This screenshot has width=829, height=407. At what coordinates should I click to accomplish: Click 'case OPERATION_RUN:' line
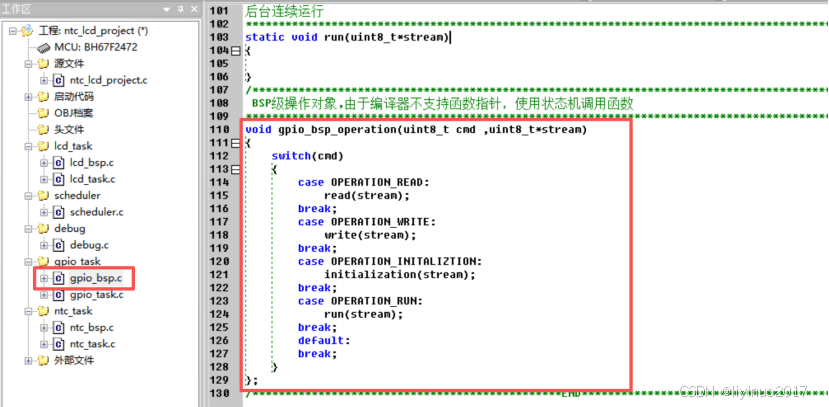361,301
